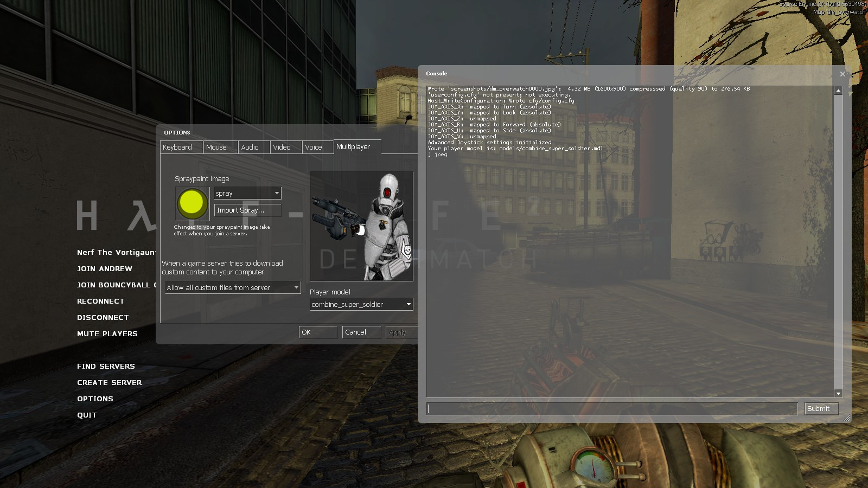Open the Audio settings tab
The width and height of the screenshot is (868, 488).
tap(250, 147)
